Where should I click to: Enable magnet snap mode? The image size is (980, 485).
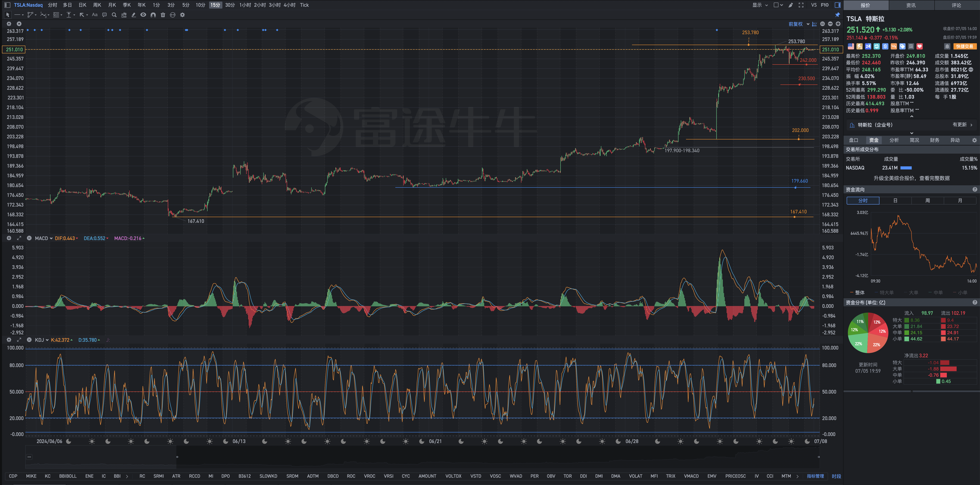(x=153, y=15)
